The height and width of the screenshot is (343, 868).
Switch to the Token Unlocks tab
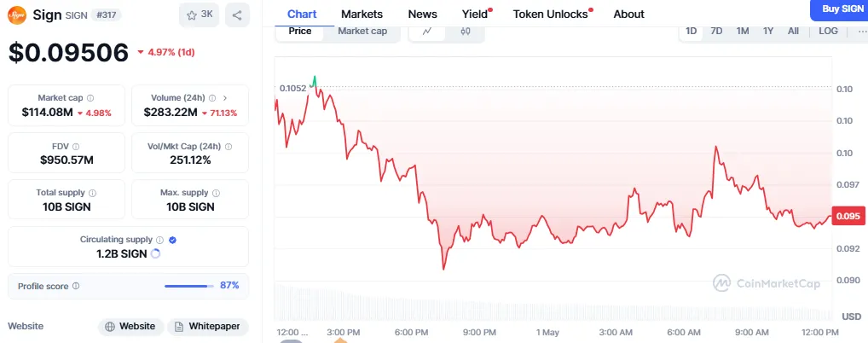click(550, 14)
